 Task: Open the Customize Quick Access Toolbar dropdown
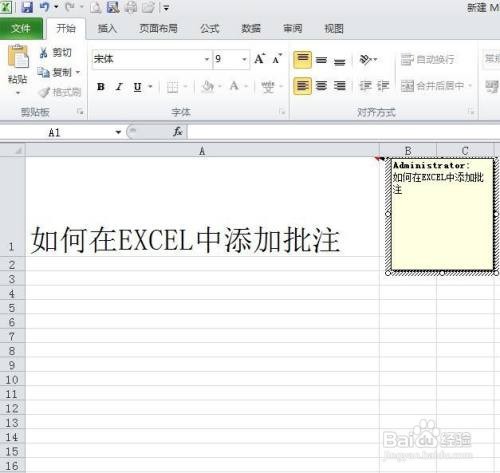(166, 7)
